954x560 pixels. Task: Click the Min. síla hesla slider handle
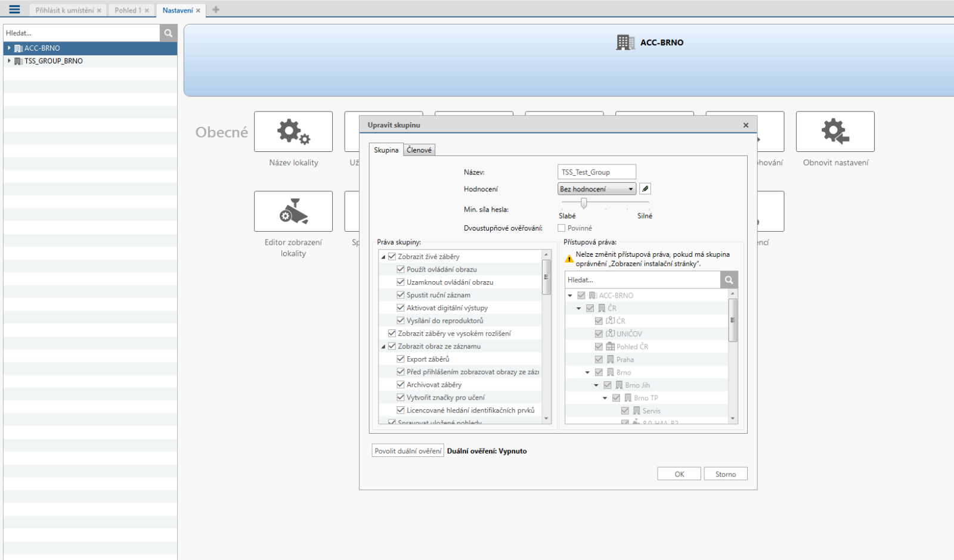pyautogui.click(x=584, y=204)
